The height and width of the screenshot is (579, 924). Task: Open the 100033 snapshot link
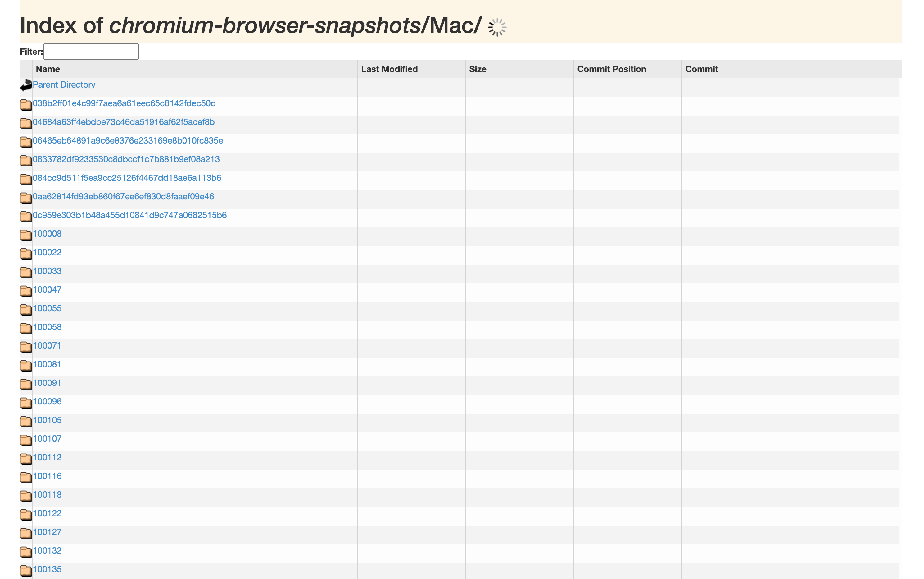47,271
